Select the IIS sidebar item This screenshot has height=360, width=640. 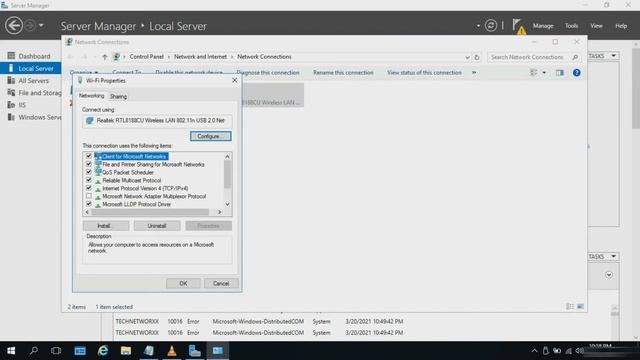17,105
